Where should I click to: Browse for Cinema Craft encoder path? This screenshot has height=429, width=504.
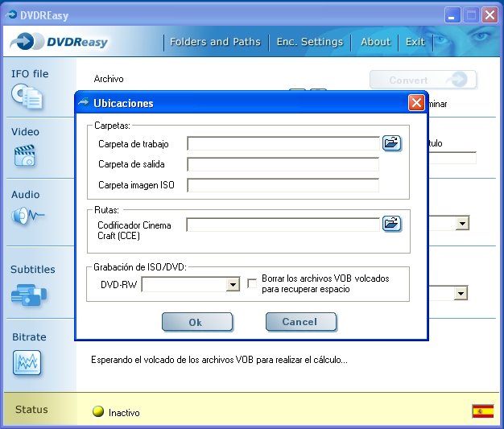(x=391, y=224)
